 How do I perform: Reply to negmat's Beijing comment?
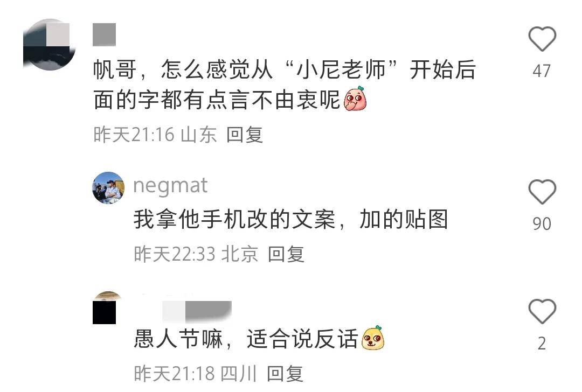pyautogui.click(x=286, y=254)
